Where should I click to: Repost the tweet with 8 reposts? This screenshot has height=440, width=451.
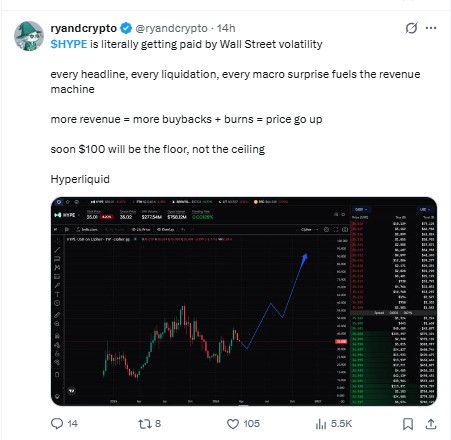[x=149, y=424]
